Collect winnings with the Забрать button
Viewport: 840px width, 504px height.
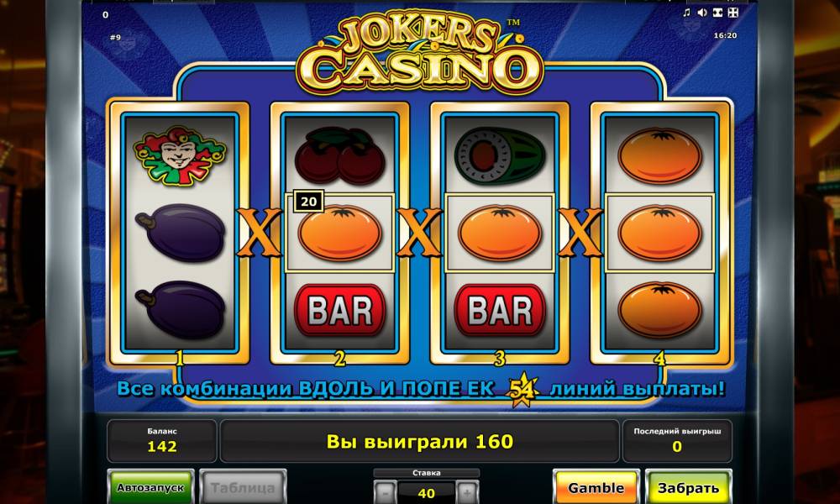coord(689,487)
